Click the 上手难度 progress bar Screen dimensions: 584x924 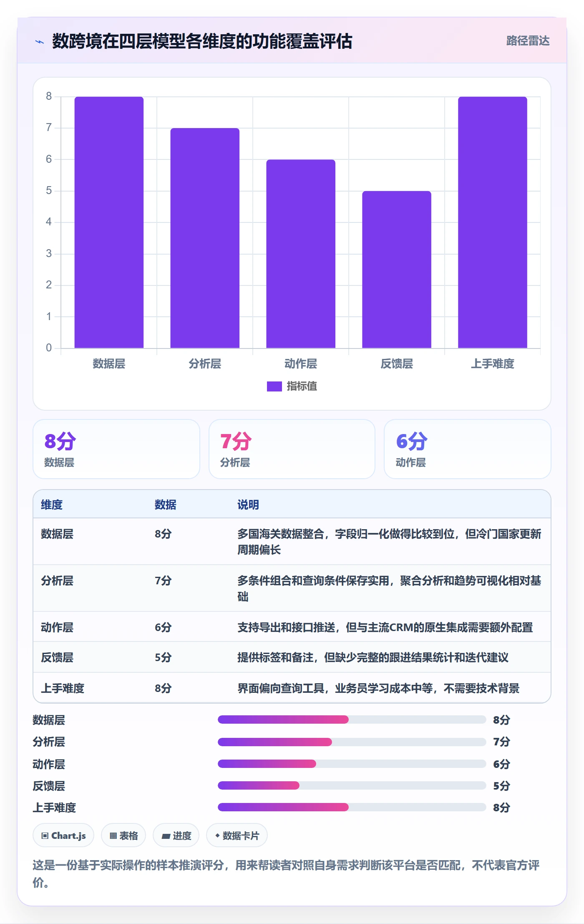click(352, 807)
